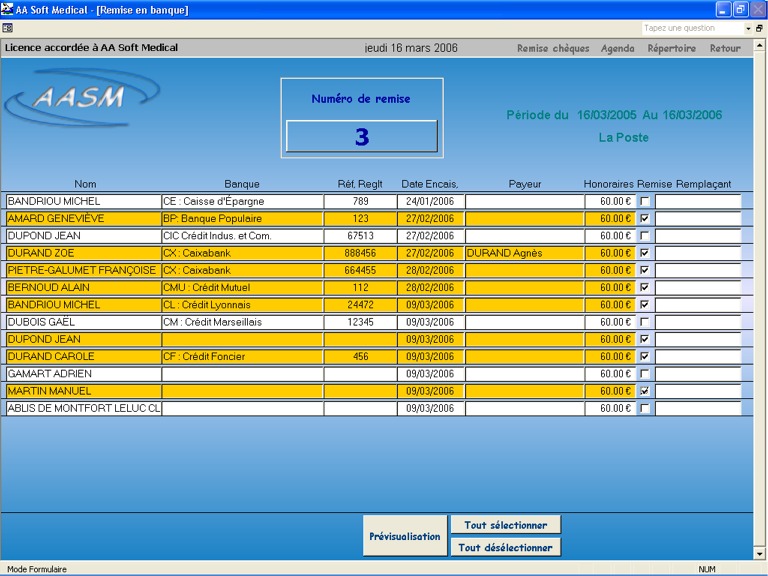Click bank cell 'BP: Banque Populaire'

click(x=242, y=218)
